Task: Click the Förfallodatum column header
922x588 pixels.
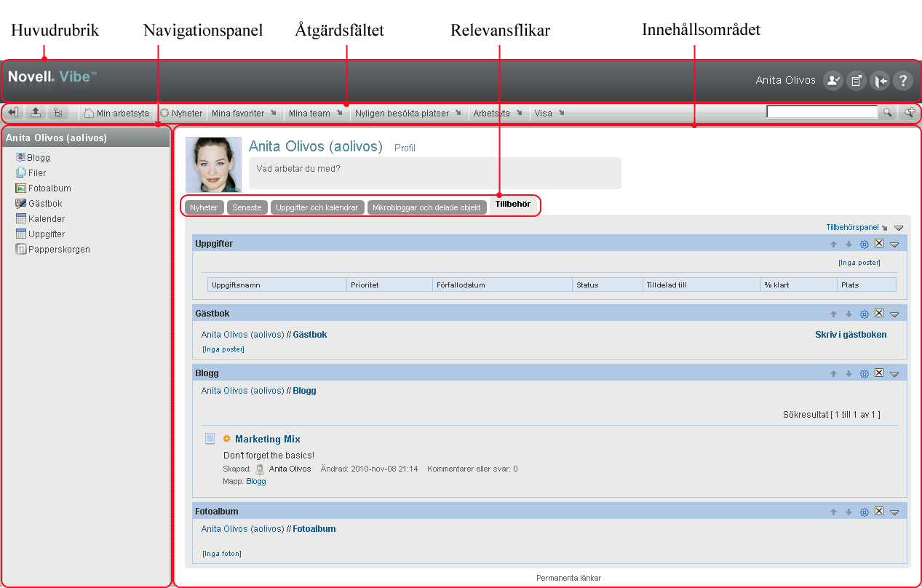Action: point(502,285)
